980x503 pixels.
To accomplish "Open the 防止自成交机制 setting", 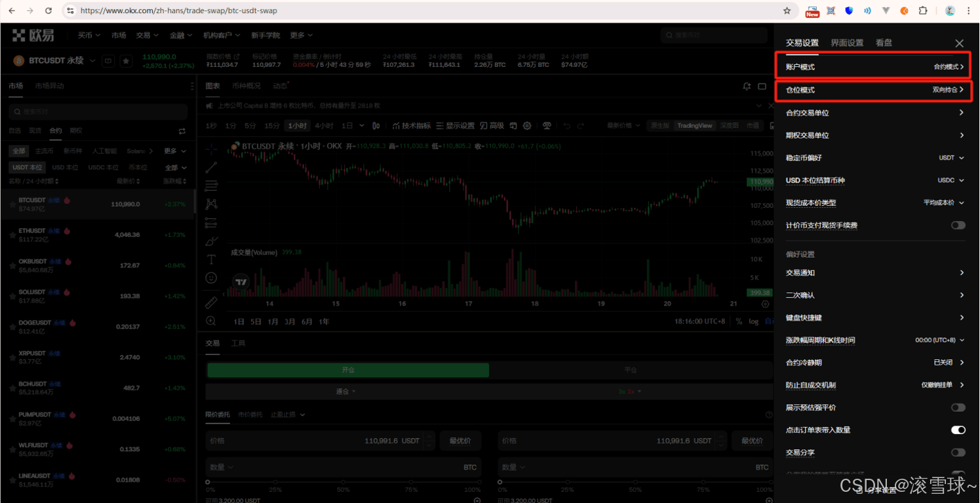I will click(874, 385).
